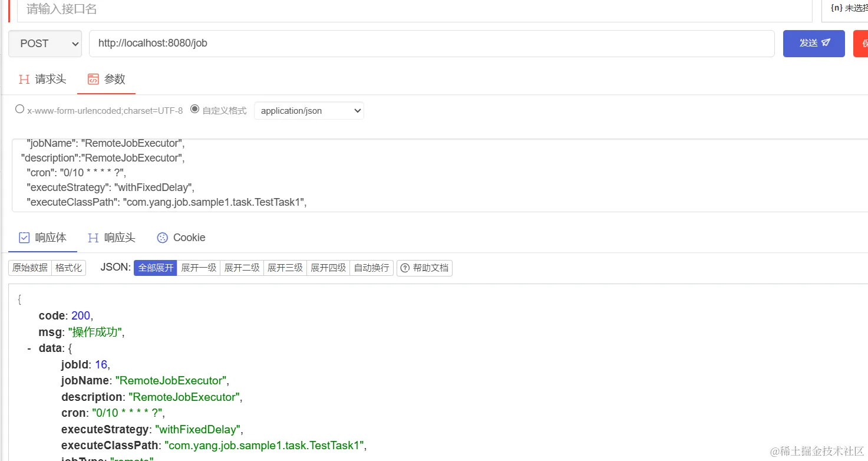Click the 格式化 format button
Screen dimensions: 868x461
[x=69, y=268]
